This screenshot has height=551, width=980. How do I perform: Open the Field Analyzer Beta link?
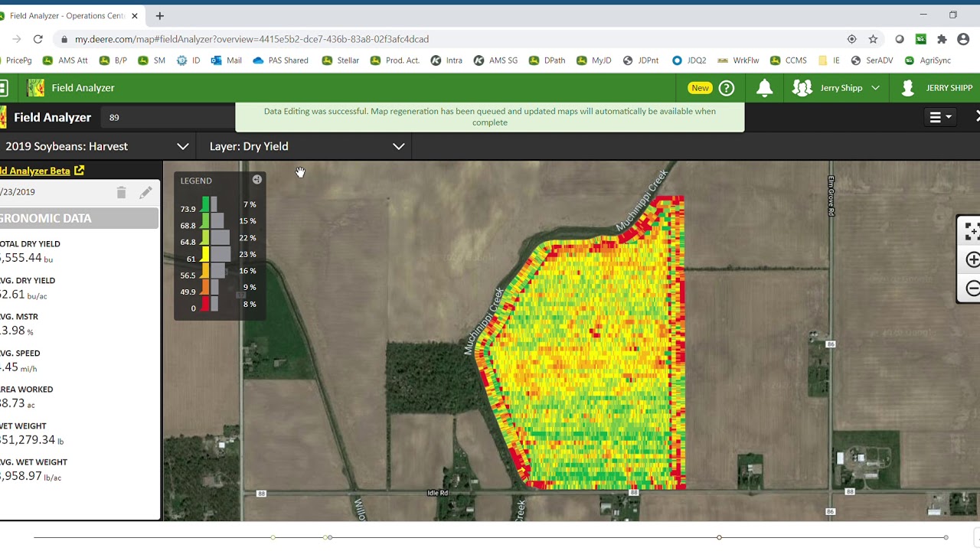[42, 171]
